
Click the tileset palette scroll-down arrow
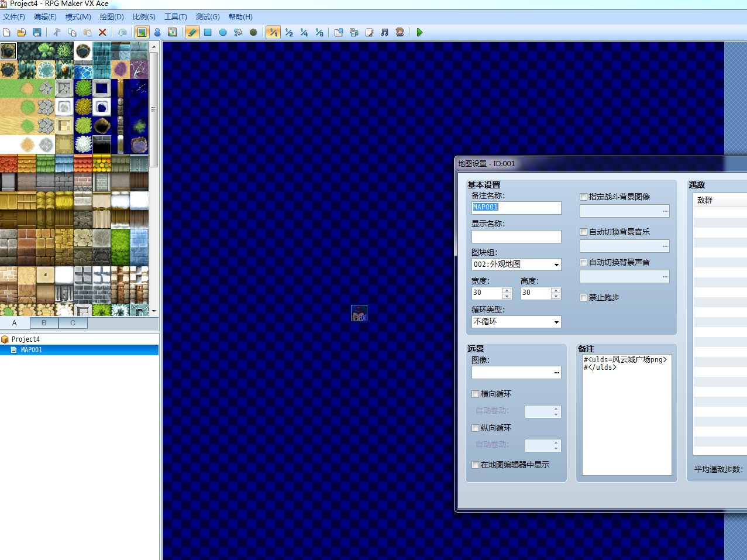click(154, 311)
